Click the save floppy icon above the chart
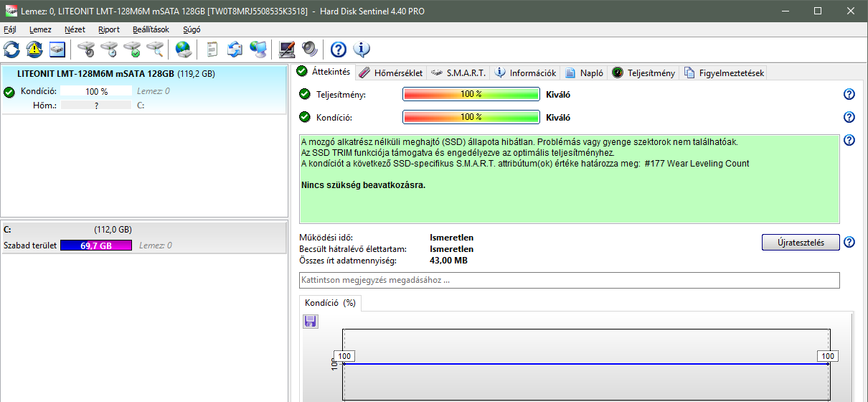Viewport: 868px width, 402px height. click(x=311, y=321)
